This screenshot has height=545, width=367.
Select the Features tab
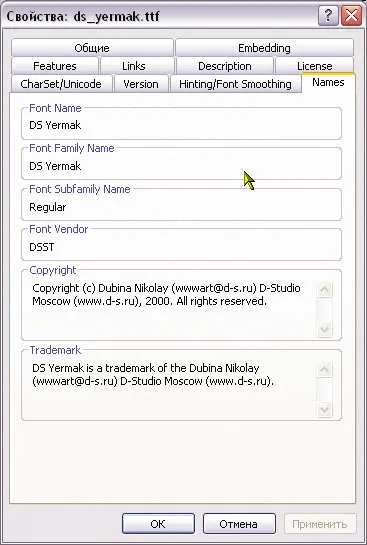pyautogui.click(x=55, y=66)
